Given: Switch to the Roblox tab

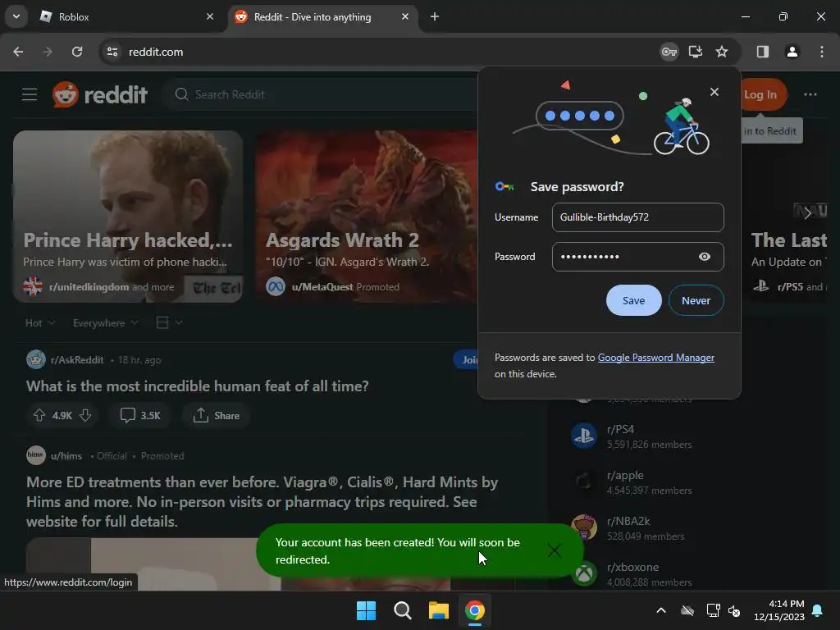Looking at the screenshot, I should (126, 17).
